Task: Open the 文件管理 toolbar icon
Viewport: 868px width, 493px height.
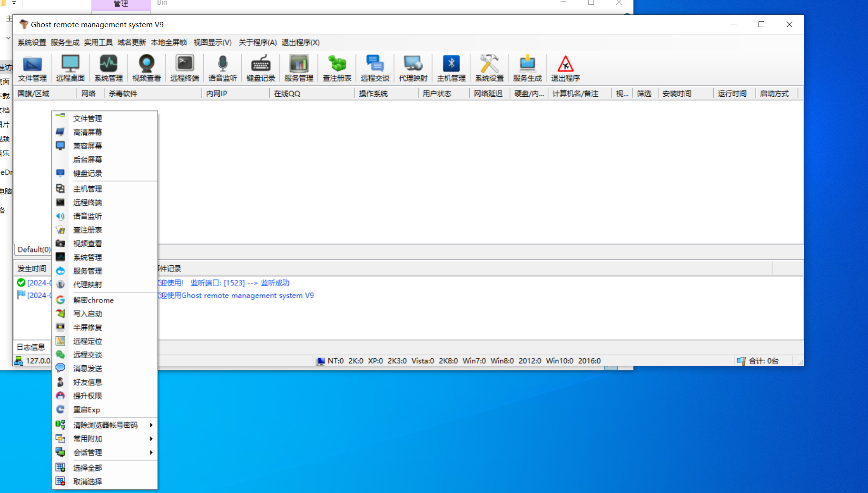Action: (x=32, y=68)
